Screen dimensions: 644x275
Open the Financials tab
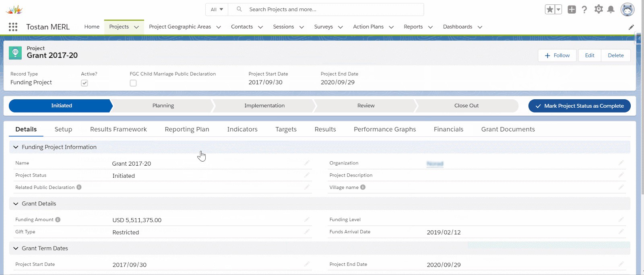click(448, 129)
